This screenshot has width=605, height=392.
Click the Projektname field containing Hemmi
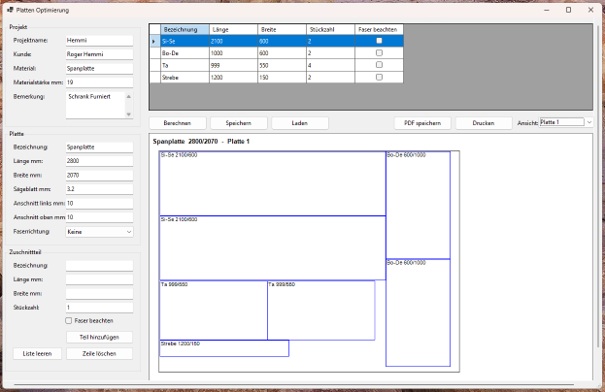(x=99, y=40)
